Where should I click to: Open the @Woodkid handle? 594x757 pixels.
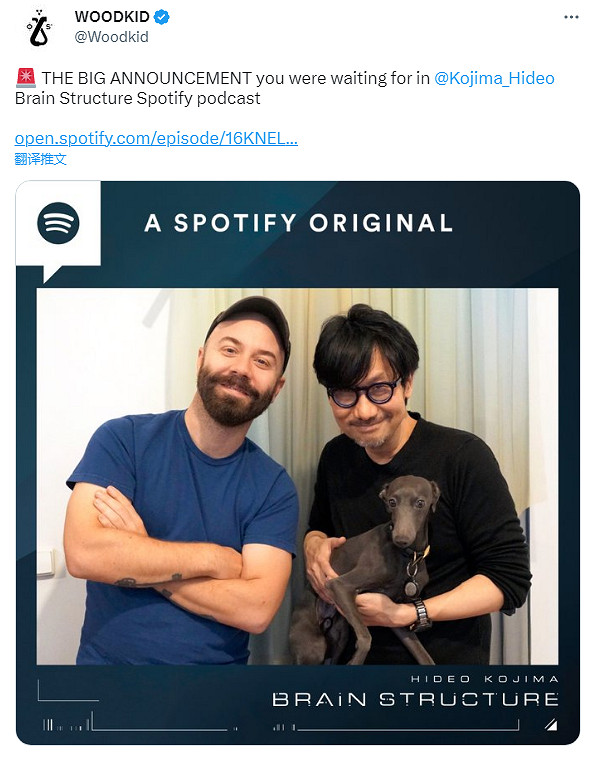pos(112,37)
